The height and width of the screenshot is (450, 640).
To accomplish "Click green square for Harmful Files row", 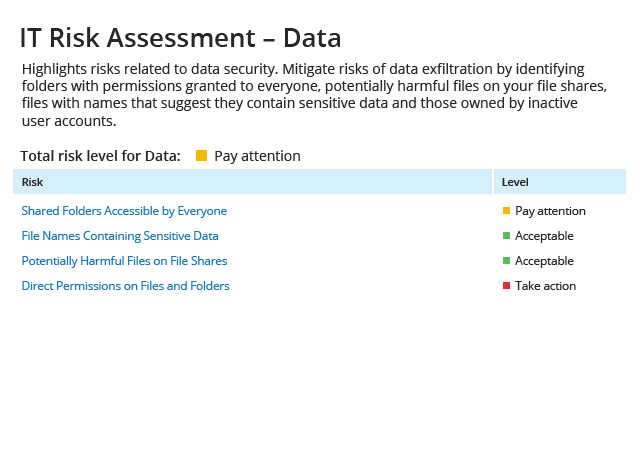I will click(x=507, y=261).
